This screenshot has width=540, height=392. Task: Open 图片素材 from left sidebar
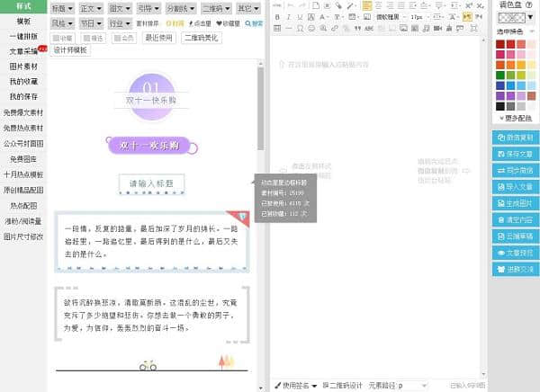click(22, 67)
